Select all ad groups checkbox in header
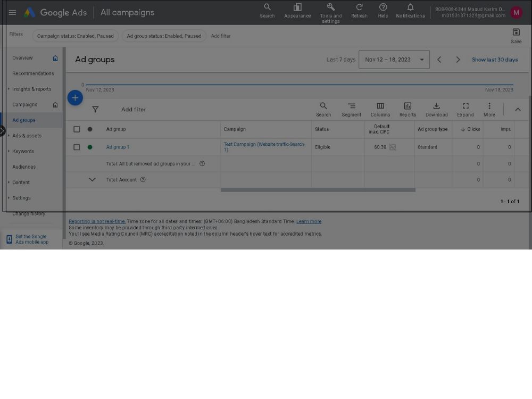The height and width of the screenshot is (399, 532). tap(77, 129)
